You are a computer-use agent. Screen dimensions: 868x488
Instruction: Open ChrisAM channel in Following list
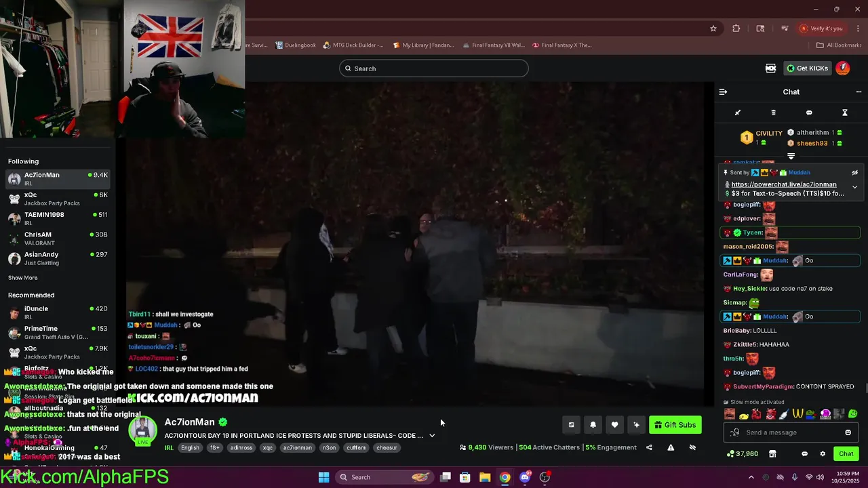tap(58, 238)
